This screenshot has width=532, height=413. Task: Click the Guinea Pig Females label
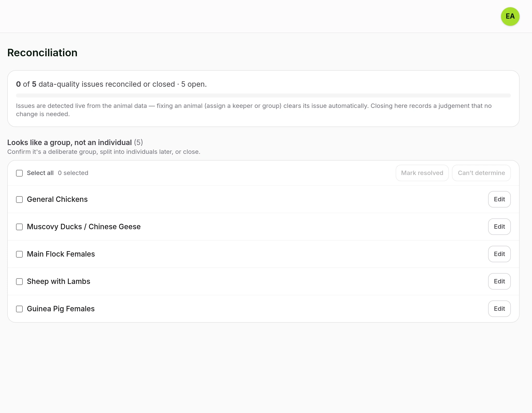tap(61, 309)
